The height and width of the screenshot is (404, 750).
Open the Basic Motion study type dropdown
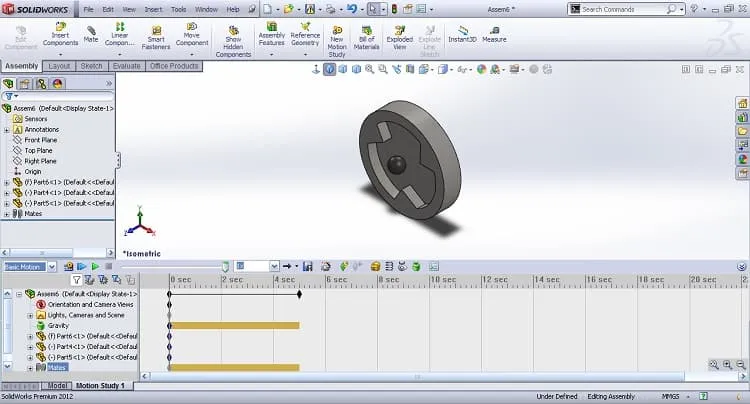[x=52, y=267]
